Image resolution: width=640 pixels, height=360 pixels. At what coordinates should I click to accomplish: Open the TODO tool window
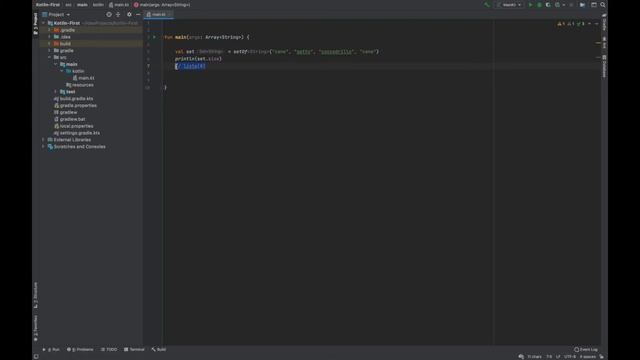coord(109,349)
